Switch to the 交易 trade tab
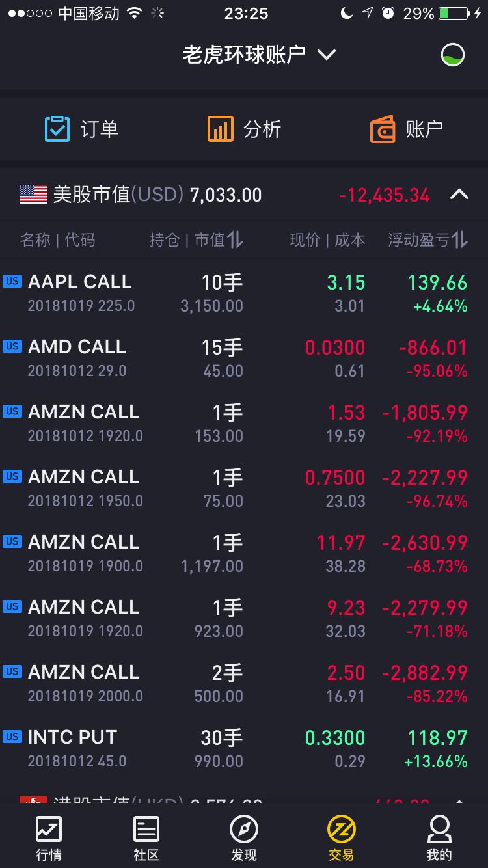This screenshot has width=488, height=868. click(341, 837)
